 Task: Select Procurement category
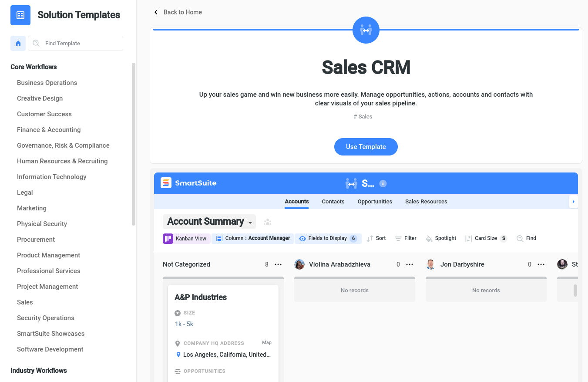[x=36, y=240]
